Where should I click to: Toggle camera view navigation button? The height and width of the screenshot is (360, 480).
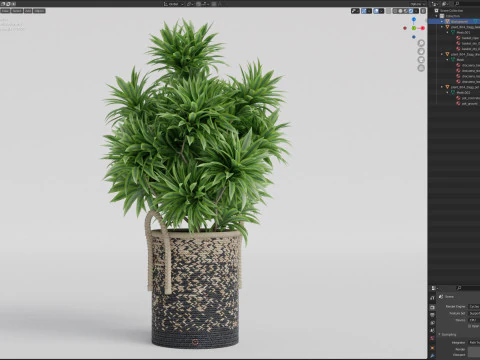421,60
